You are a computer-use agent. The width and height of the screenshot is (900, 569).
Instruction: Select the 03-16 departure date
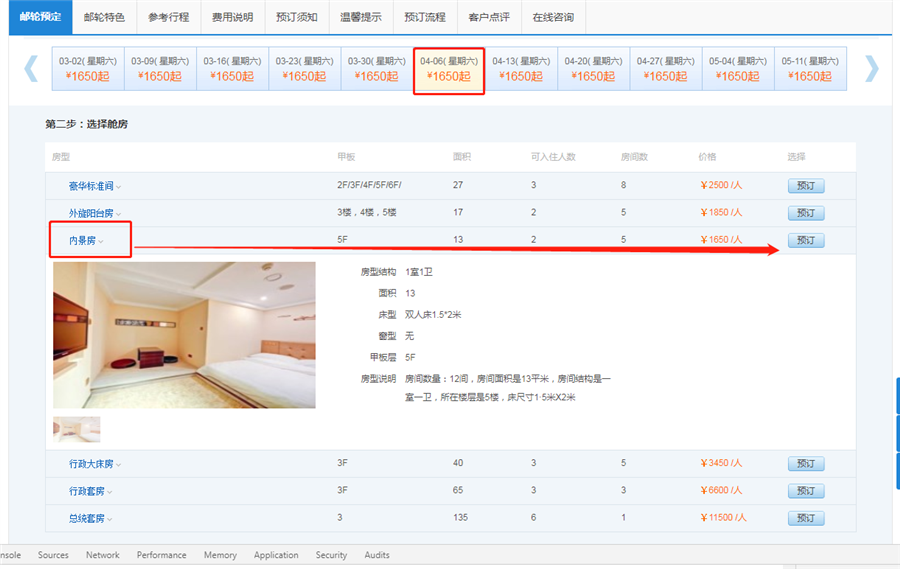pos(232,69)
